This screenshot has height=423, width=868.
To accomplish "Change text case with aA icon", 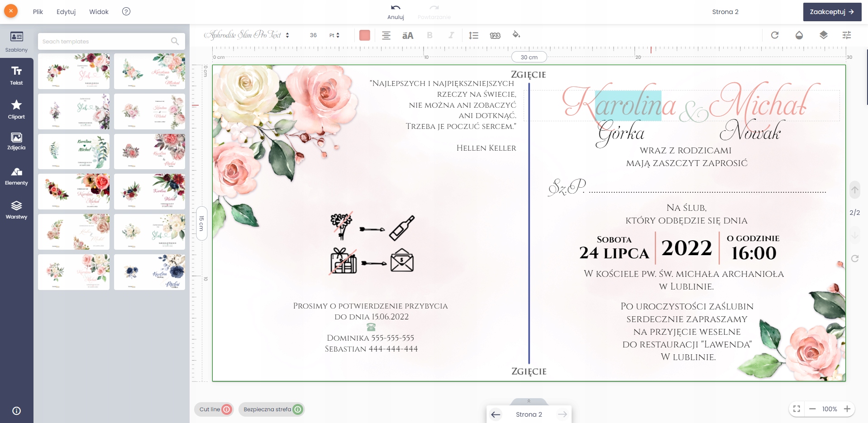I will point(408,35).
